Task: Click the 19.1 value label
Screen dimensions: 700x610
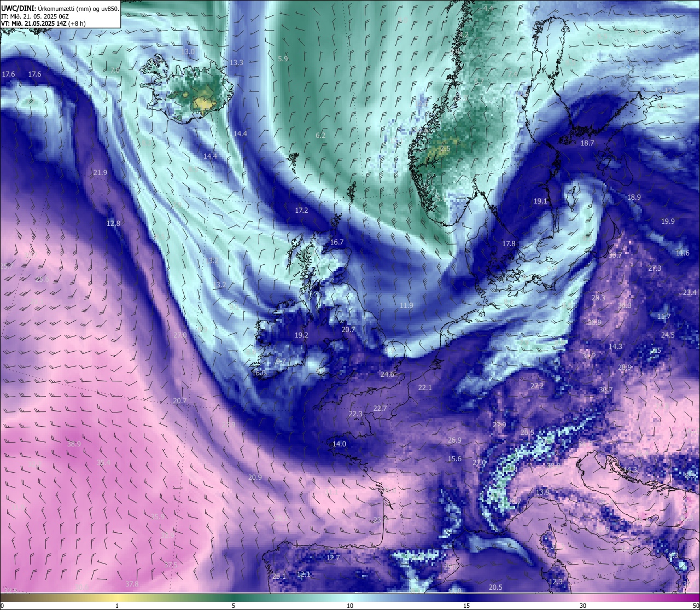Action: (540, 201)
